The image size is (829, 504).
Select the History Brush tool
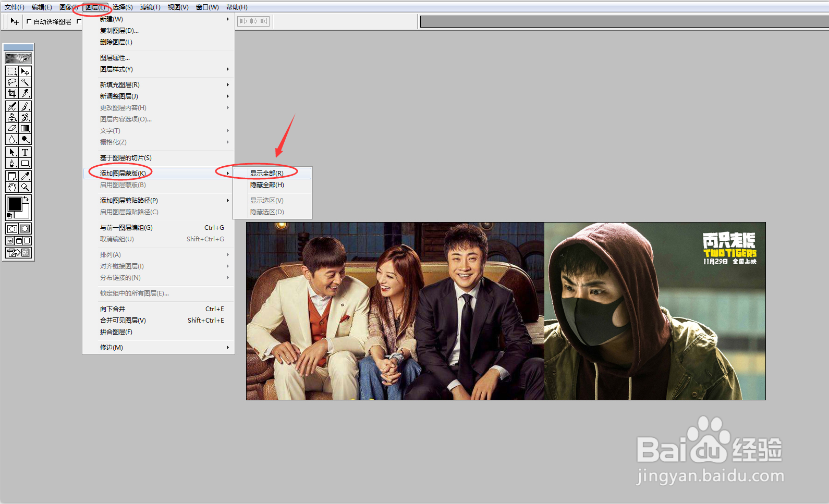tap(25, 117)
